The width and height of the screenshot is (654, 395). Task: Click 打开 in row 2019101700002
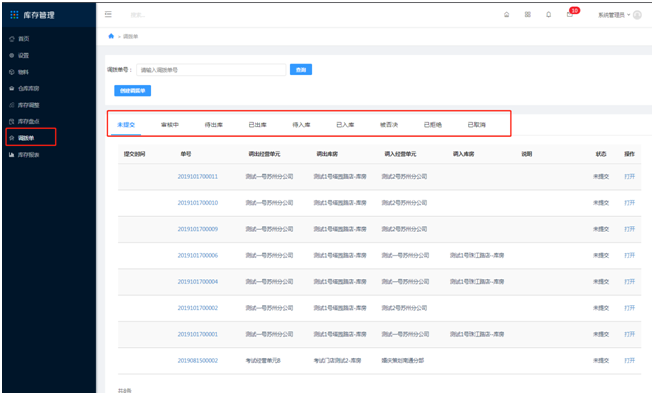coord(629,308)
